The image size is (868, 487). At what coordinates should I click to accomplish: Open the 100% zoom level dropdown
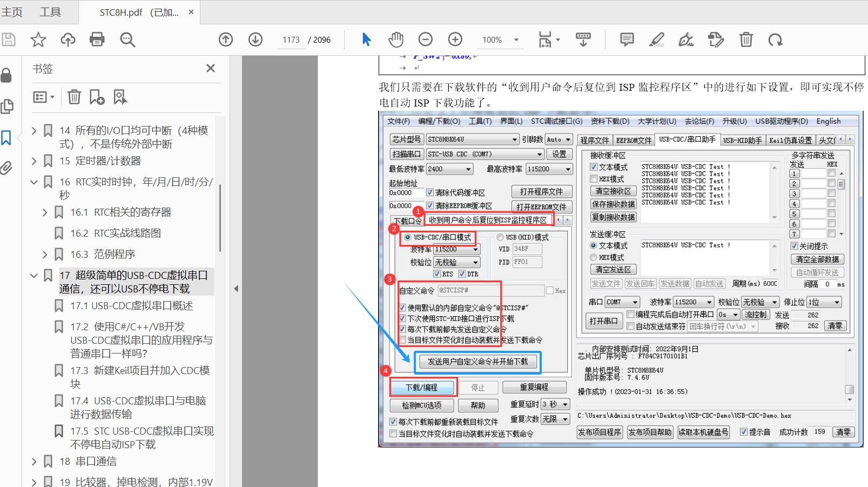coord(516,39)
